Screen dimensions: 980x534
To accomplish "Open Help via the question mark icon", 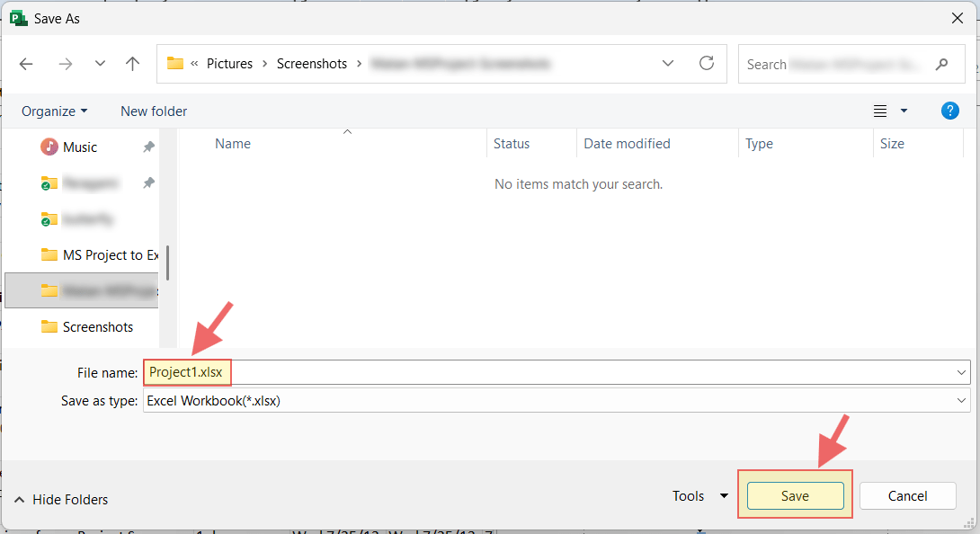I will coord(950,111).
